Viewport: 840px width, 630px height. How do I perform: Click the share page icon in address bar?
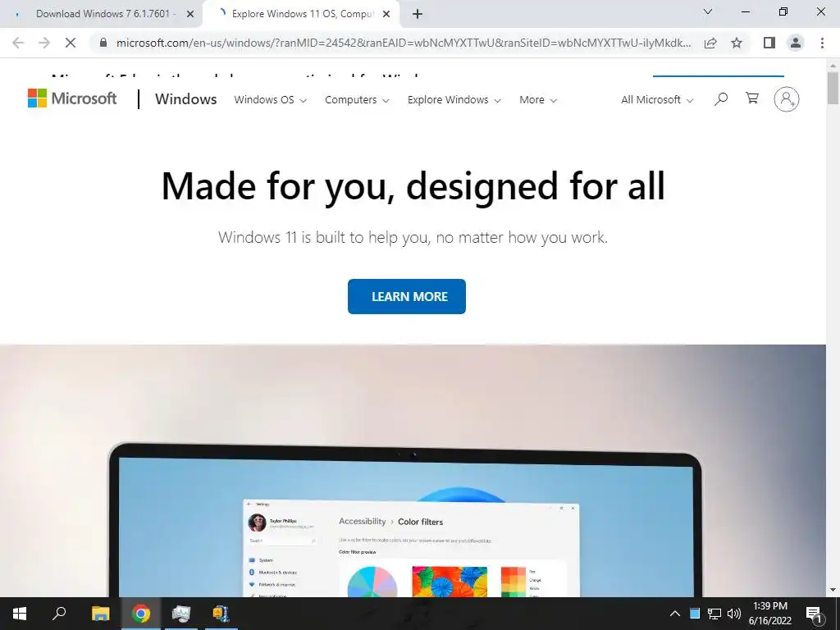tap(710, 43)
